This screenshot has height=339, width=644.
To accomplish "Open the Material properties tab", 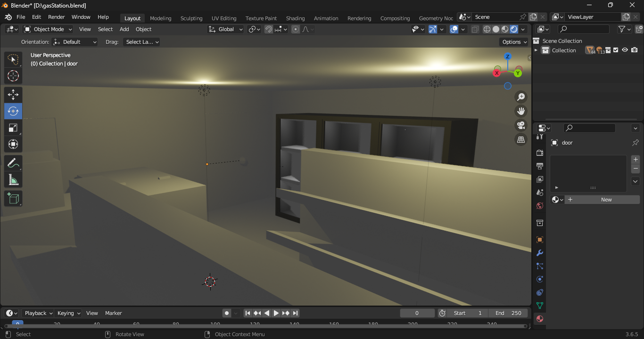I will [540, 319].
